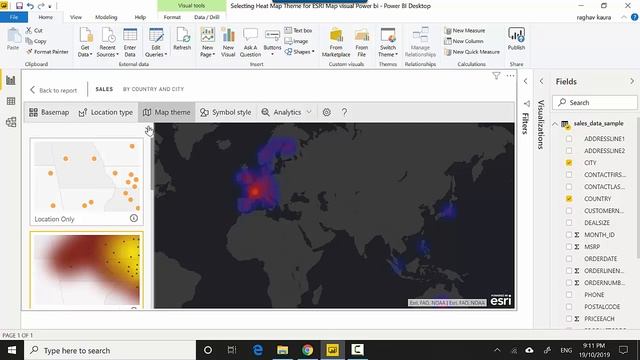Open Symbol style tool
Viewport: 640px width, 360px height.
[x=226, y=112]
